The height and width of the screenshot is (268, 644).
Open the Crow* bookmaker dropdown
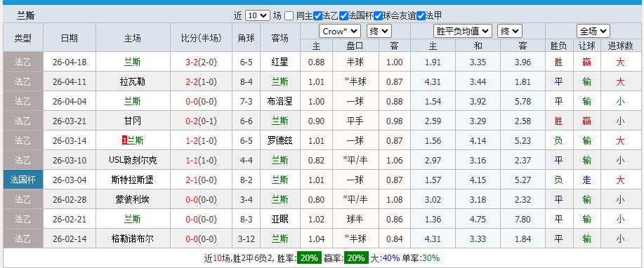click(340, 31)
